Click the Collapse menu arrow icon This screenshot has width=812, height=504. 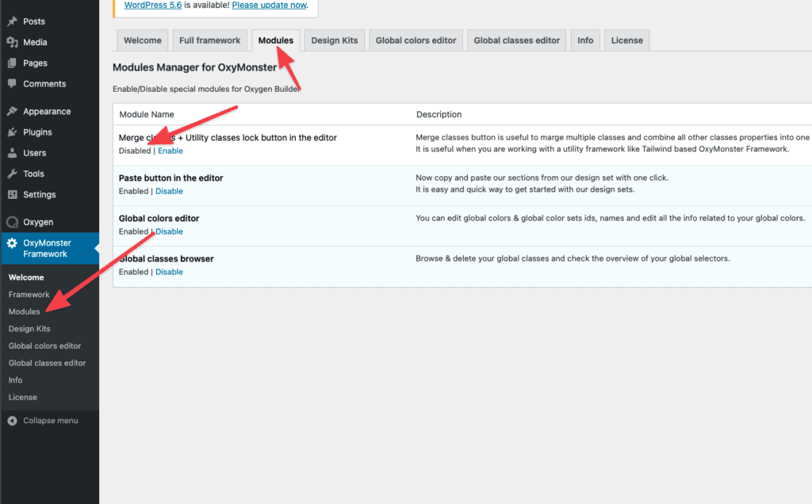(x=13, y=421)
